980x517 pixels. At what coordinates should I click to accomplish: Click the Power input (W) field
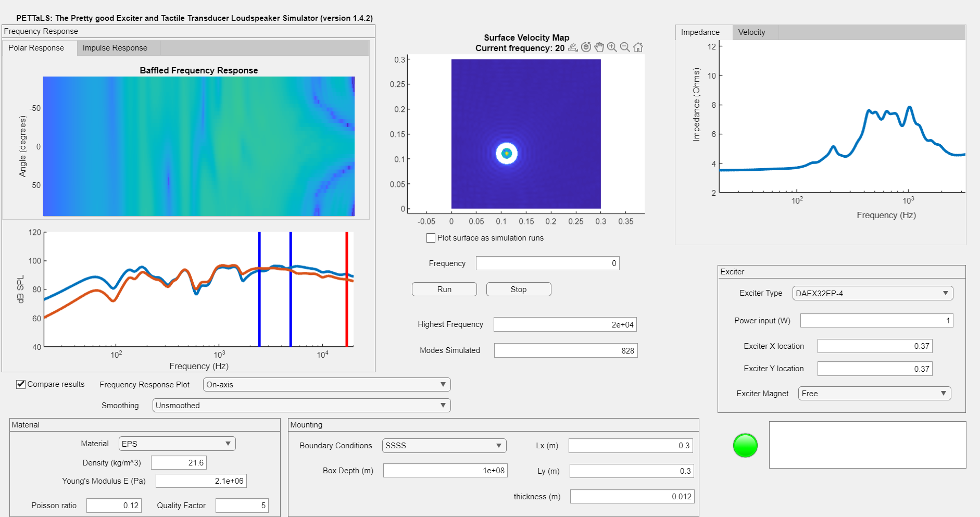(877, 321)
